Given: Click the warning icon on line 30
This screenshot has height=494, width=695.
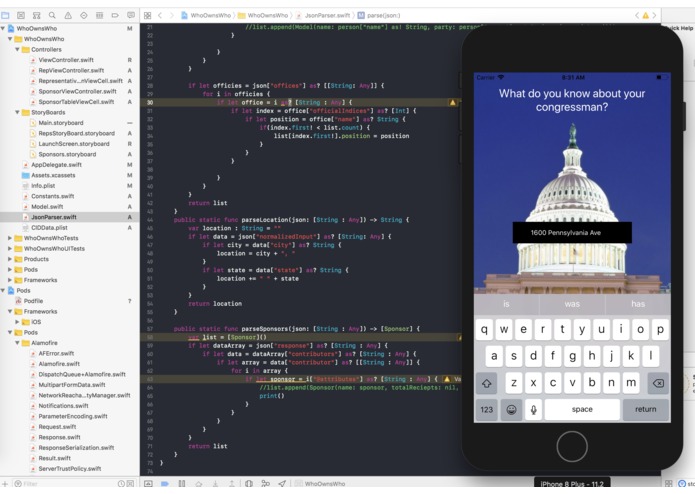Looking at the screenshot, I should click(453, 102).
